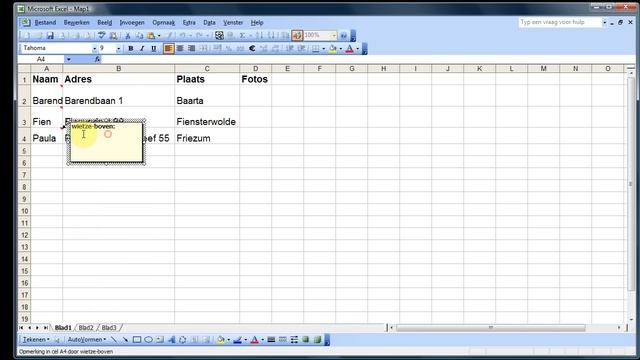Screen dimensions: 640x360
Task: Click the Sort Descending icon
Action: [x=272, y=36]
